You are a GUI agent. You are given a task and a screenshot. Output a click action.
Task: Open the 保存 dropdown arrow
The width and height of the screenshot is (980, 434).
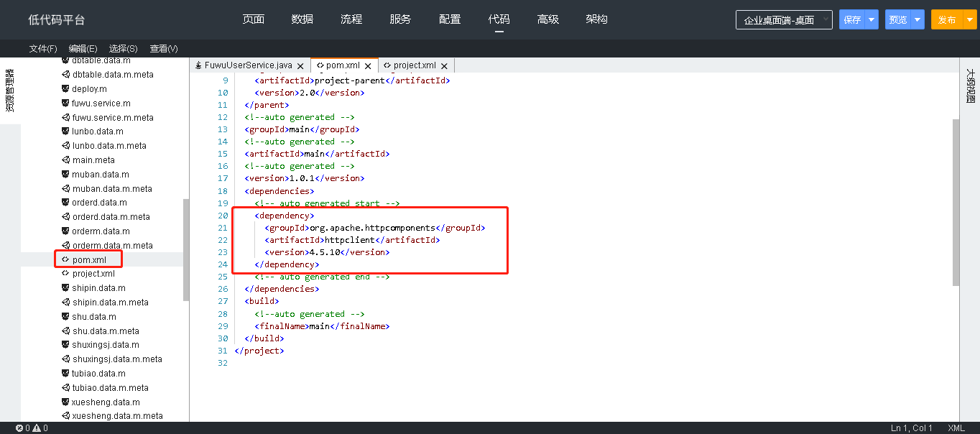point(872,20)
